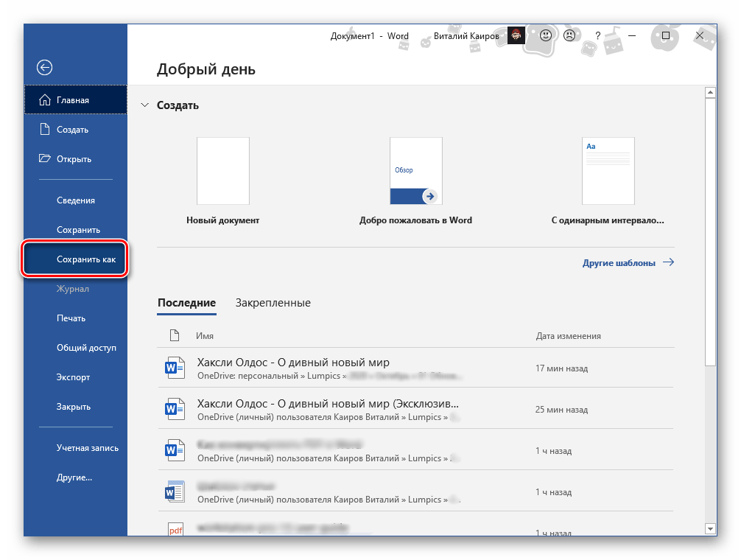Viewport: 741px width, 560px height.
Task: Minimize the Word window
Action: pos(632,35)
